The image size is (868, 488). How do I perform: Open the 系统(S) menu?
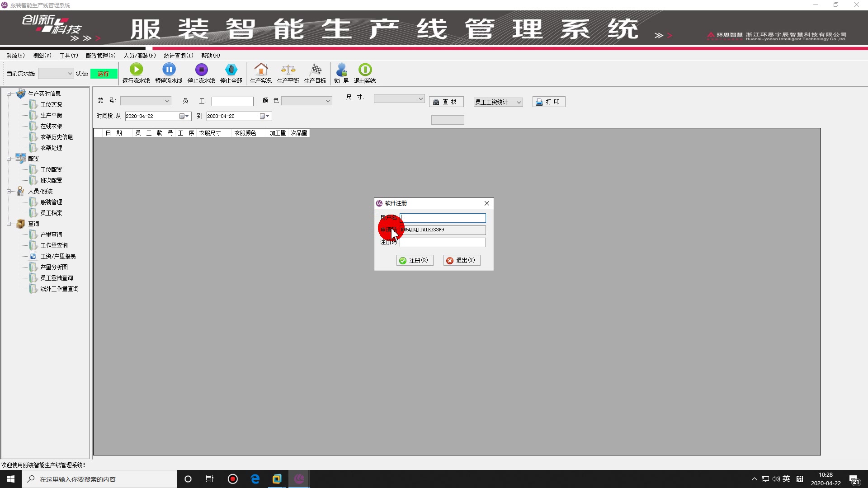pyautogui.click(x=15, y=56)
